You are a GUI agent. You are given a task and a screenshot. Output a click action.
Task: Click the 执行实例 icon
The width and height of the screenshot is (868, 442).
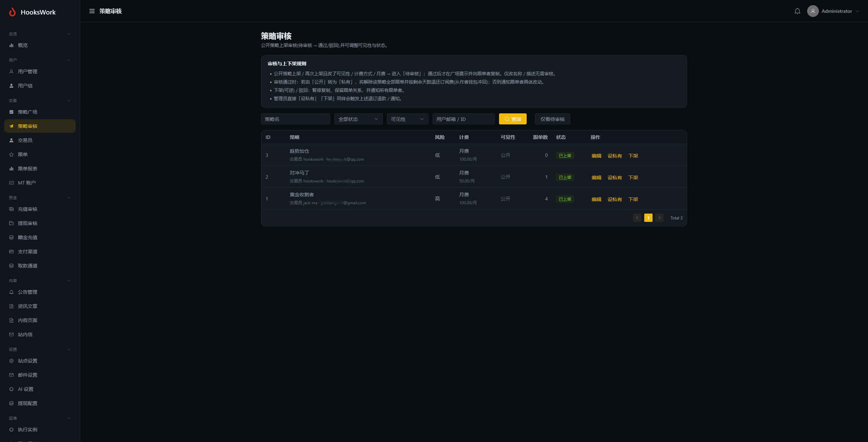pyautogui.click(x=11, y=430)
